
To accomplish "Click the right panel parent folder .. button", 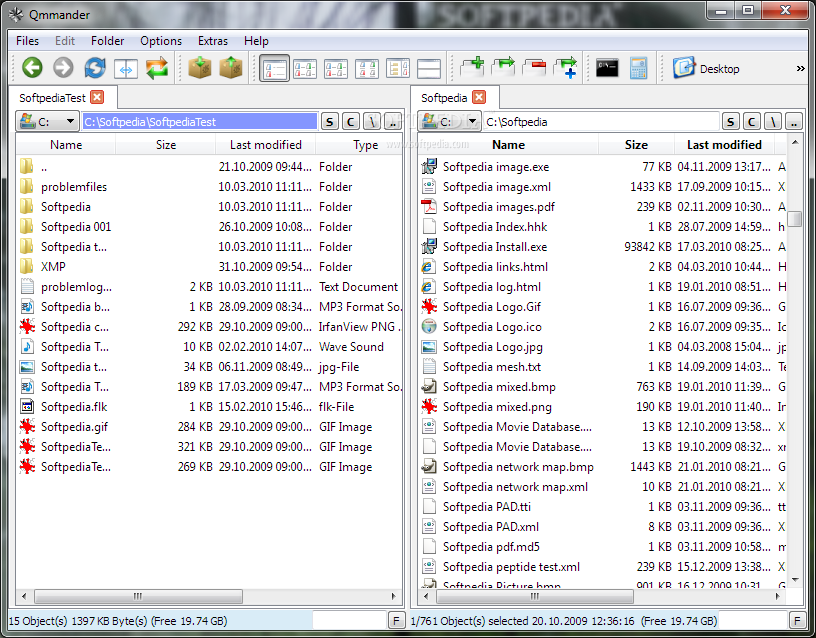I will pos(794,122).
